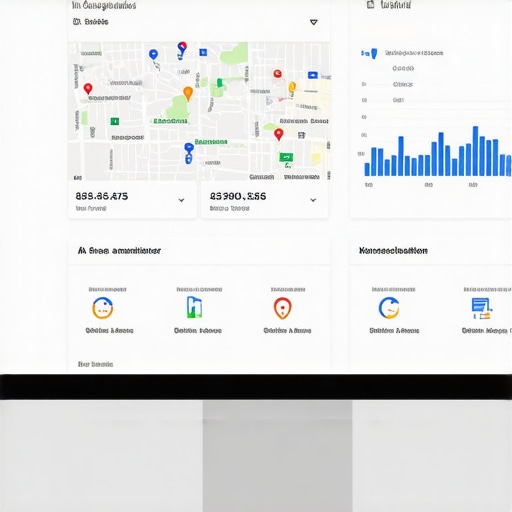This screenshot has height=512, width=512.
Task: Open the blue document icon in right panel
Action: 482,309
